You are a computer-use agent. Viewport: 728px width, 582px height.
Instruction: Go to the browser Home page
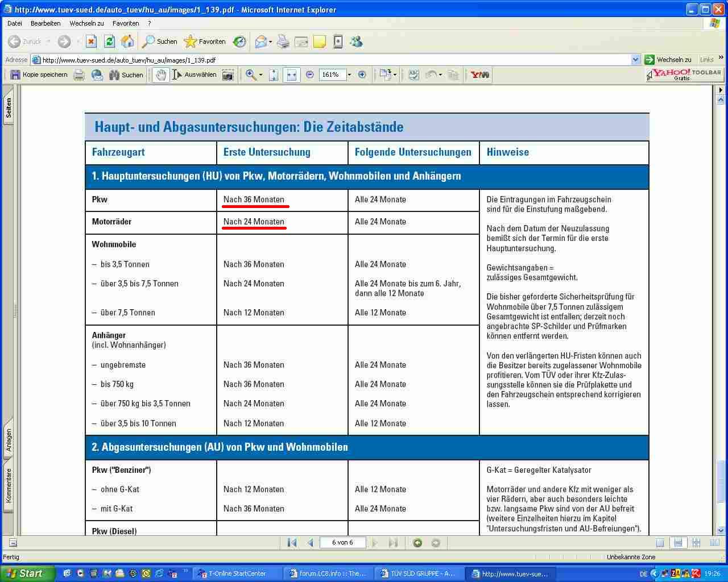pyautogui.click(x=127, y=41)
